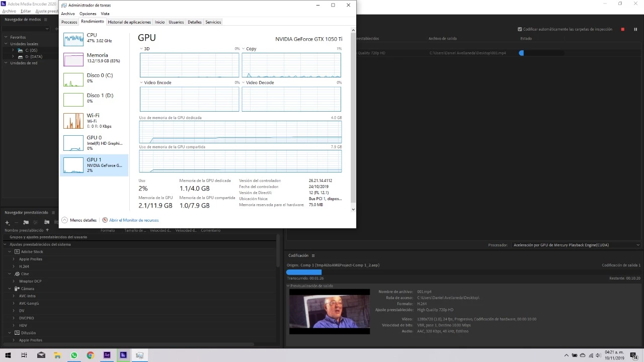Select GPU 0 Intel HD Graphics entry
The height and width of the screenshot is (362, 644).
94,142
